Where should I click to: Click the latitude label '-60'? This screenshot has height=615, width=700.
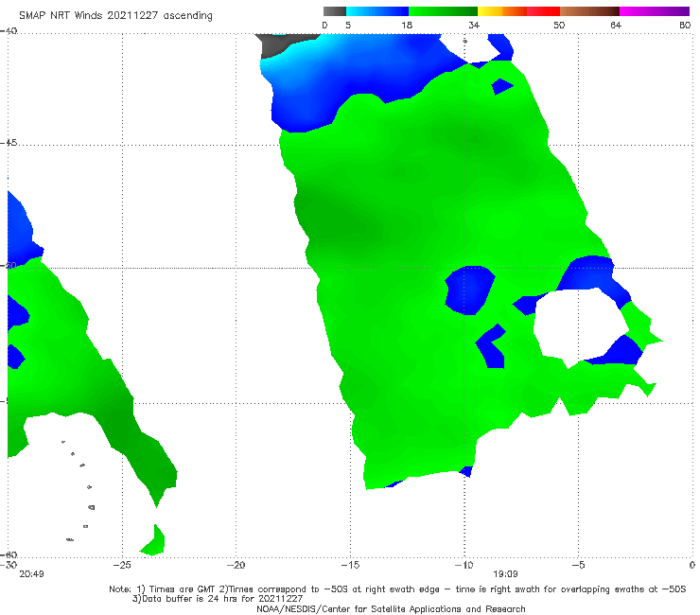(9, 554)
